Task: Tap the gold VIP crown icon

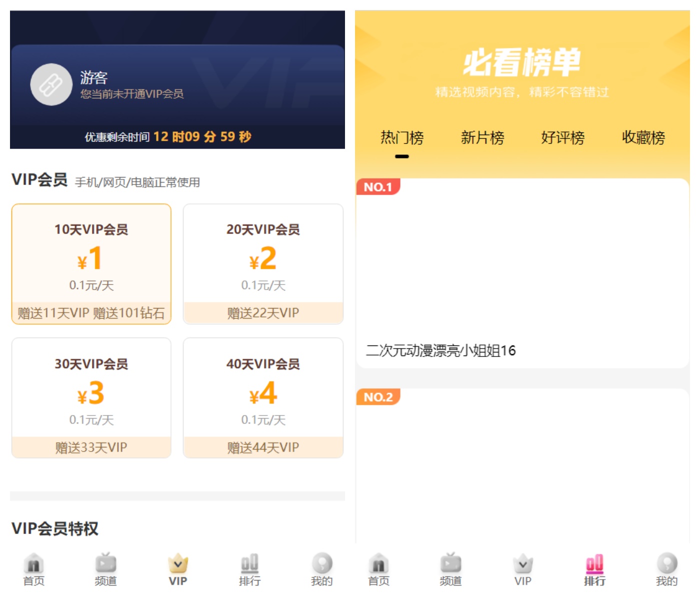Action: [x=177, y=564]
